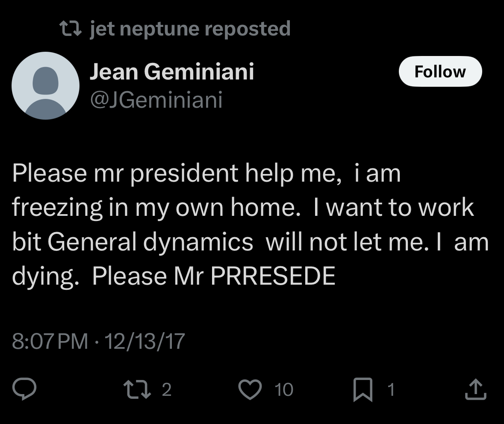This screenshot has height=424, width=504.
Task: Like the tweet with the heart icon
Action: click(x=250, y=390)
